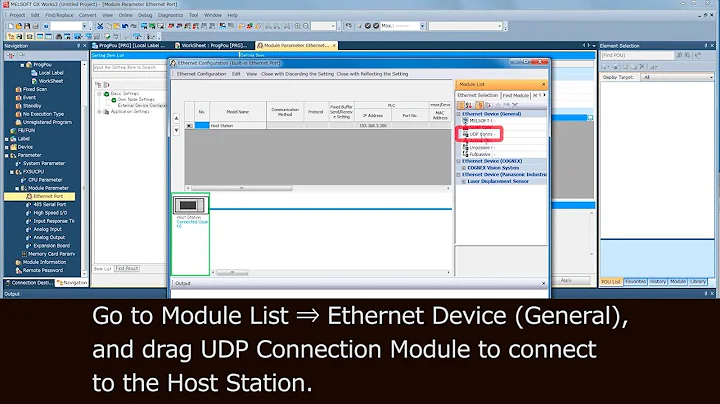Click the sort order icon in Module List toolbar
Screen dimensions: 720x404
tap(469, 105)
